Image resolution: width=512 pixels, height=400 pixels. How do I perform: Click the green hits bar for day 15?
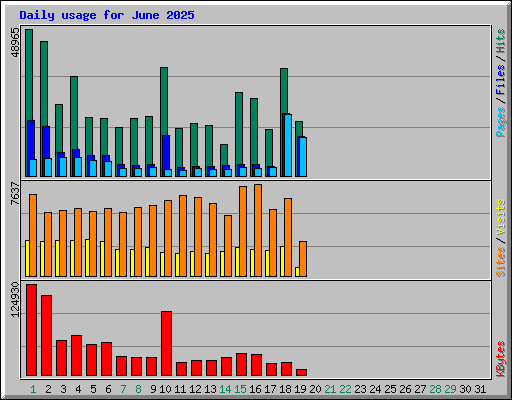(x=239, y=129)
